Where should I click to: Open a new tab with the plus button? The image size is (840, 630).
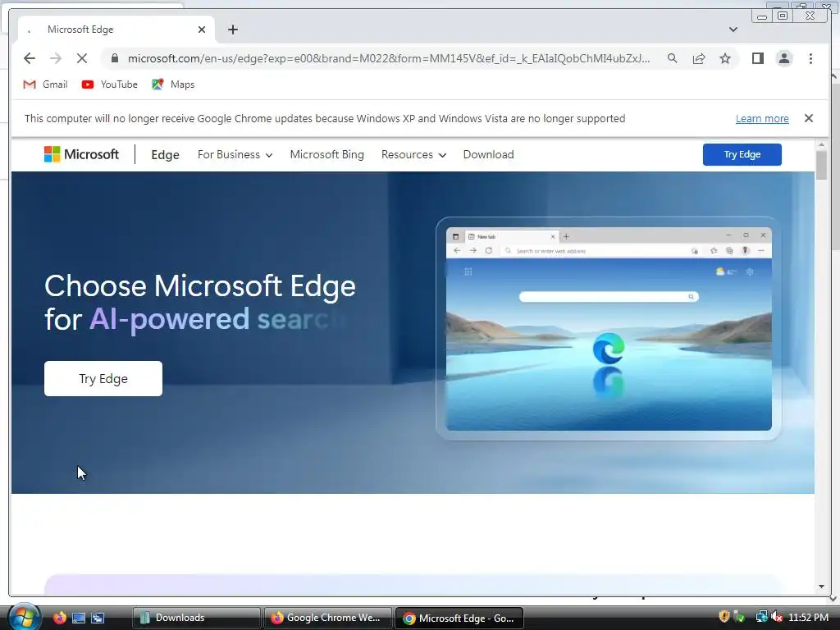[232, 30]
